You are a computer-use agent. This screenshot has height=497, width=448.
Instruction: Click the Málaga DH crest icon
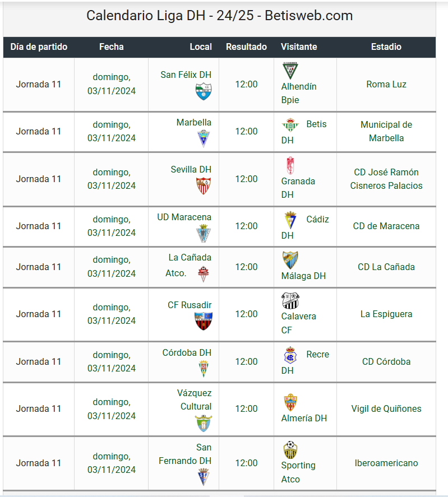pyautogui.click(x=290, y=260)
